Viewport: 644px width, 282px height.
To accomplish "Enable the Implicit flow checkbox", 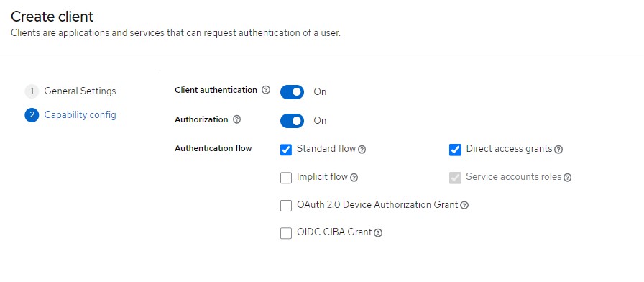I will pos(286,178).
